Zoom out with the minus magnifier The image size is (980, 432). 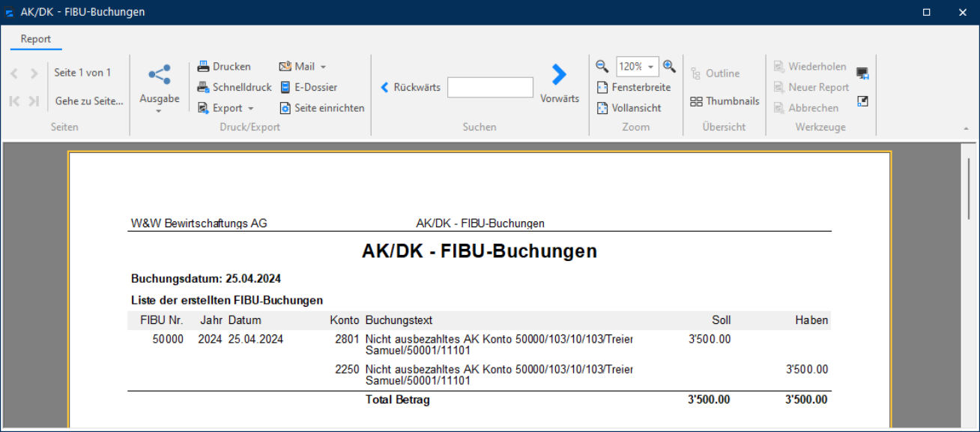point(602,67)
